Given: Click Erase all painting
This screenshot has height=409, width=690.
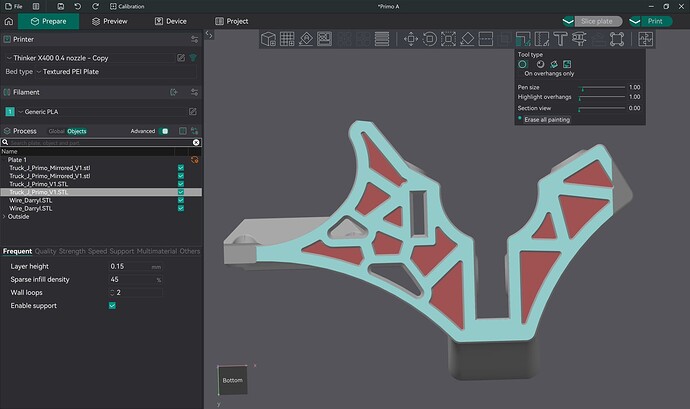Looking at the screenshot, I should (545, 119).
